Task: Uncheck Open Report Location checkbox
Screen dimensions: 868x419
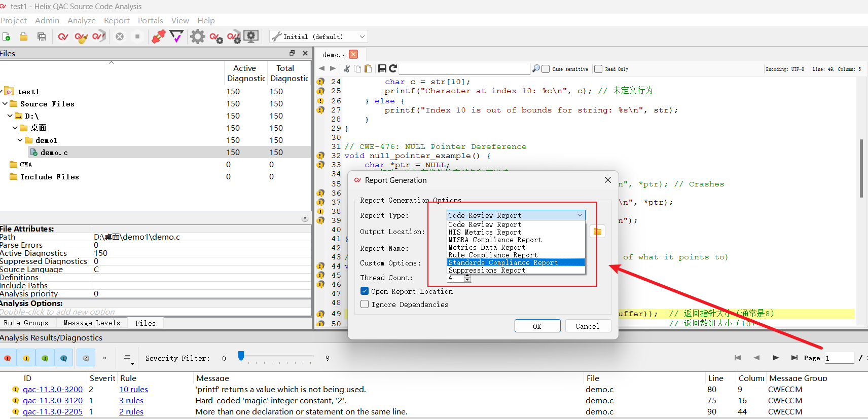Action: 364,291
